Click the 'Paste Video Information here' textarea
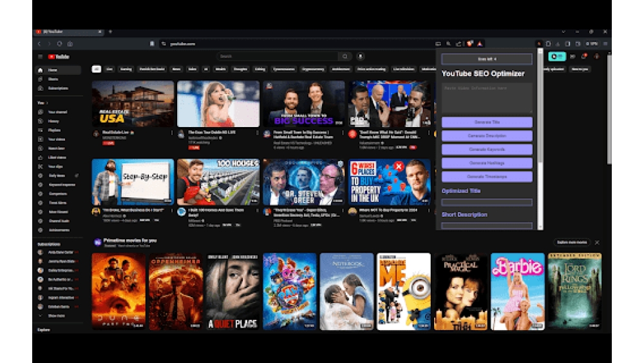Screen dimensions: 644x363 point(487,98)
